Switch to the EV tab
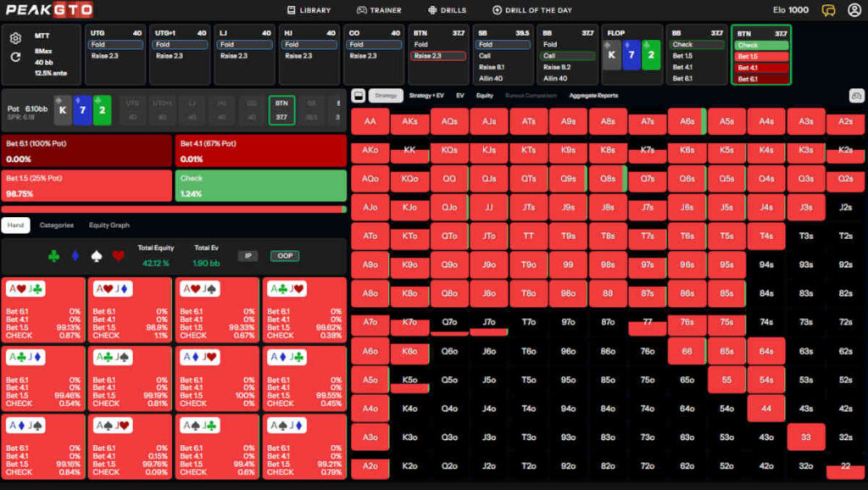 pos(460,96)
